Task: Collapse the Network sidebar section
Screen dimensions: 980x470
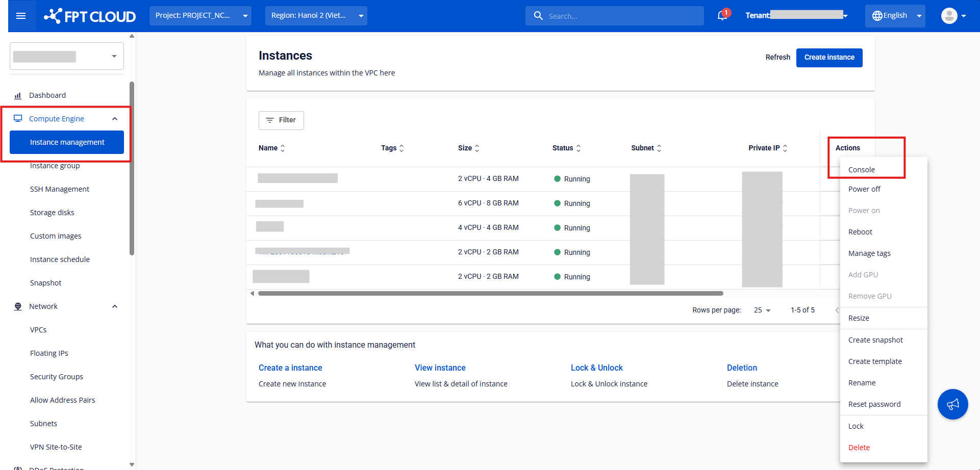Action: (x=115, y=306)
